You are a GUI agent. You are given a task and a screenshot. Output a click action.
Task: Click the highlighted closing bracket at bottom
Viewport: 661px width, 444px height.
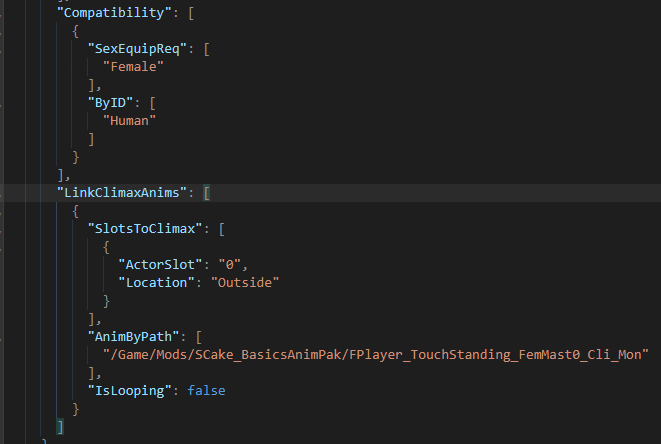60,426
